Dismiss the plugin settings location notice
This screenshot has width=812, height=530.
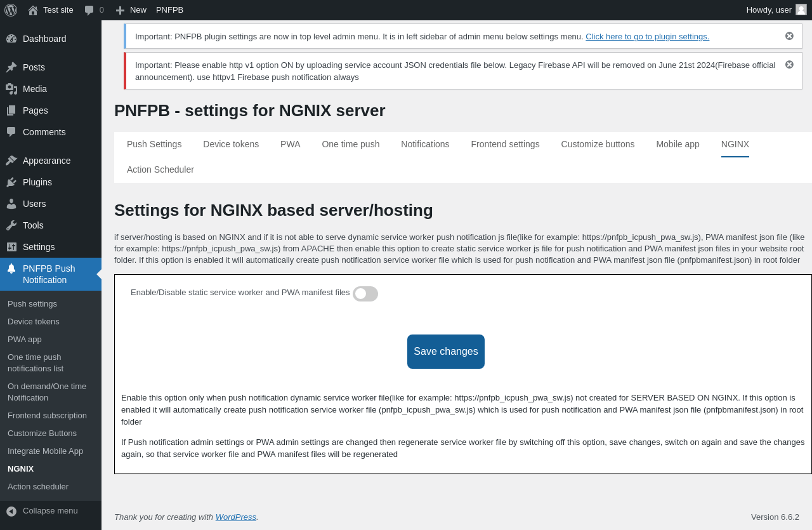pyautogui.click(x=789, y=36)
